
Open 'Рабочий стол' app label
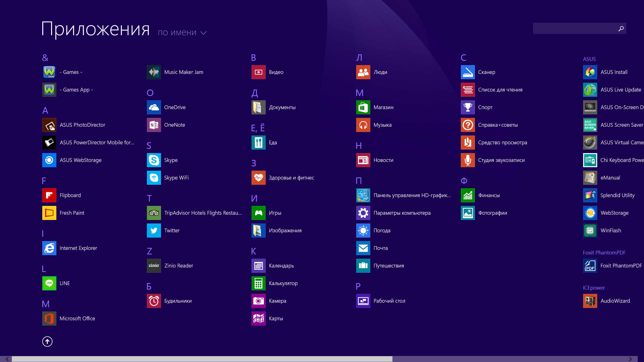click(389, 301)
